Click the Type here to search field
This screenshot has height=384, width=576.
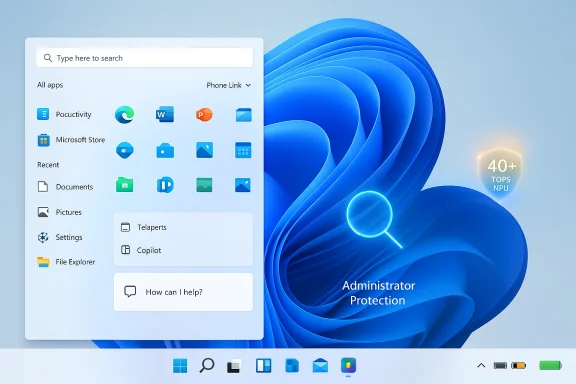(x=144, y=58)
